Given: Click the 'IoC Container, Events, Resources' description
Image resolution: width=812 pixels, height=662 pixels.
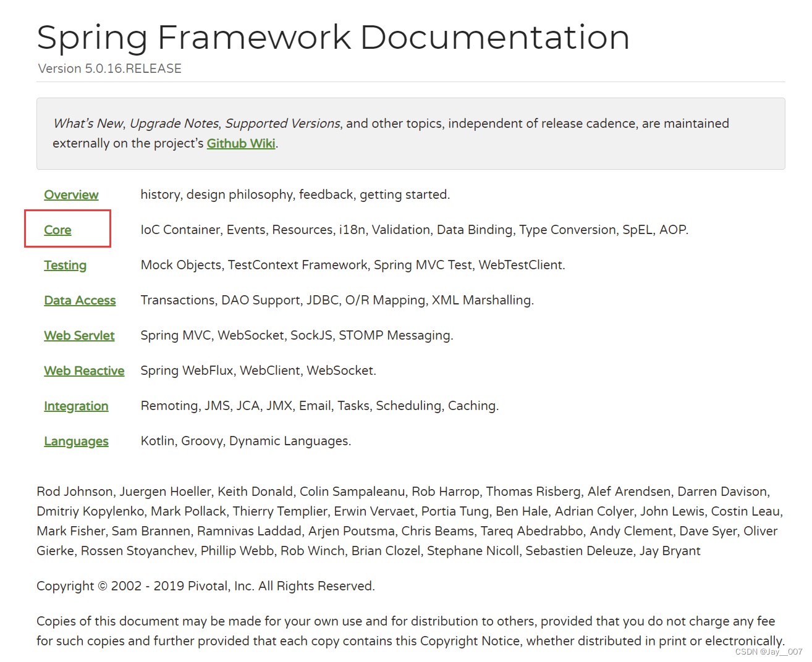Looking at the screenshot, I should pos(414,230).
